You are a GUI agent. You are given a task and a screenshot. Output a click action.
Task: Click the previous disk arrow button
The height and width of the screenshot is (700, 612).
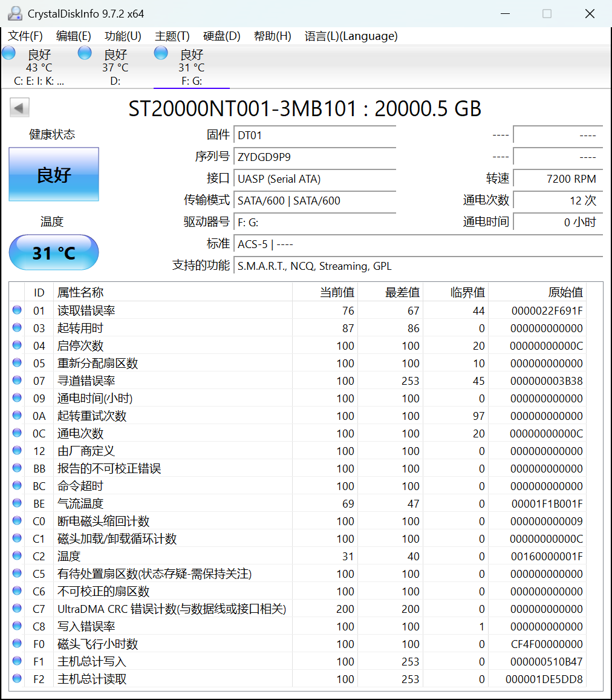[19, 108]
